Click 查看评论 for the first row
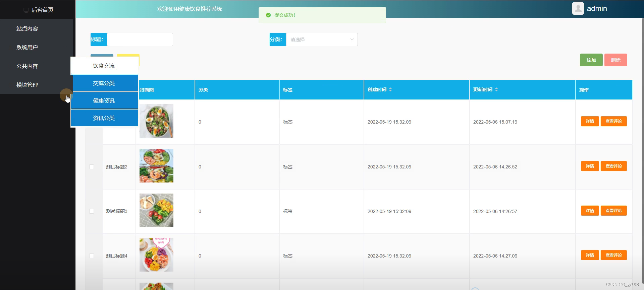 [x=614, y=121]
